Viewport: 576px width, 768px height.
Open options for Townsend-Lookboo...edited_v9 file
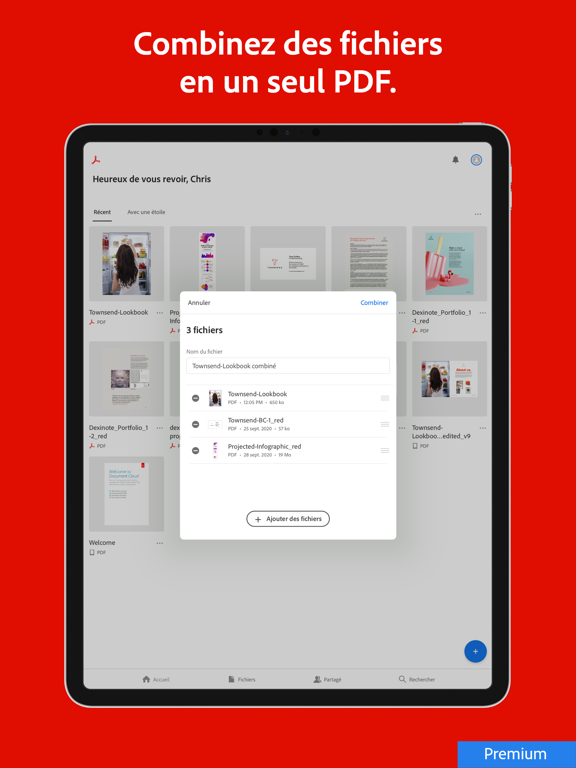tap(482, 428)
